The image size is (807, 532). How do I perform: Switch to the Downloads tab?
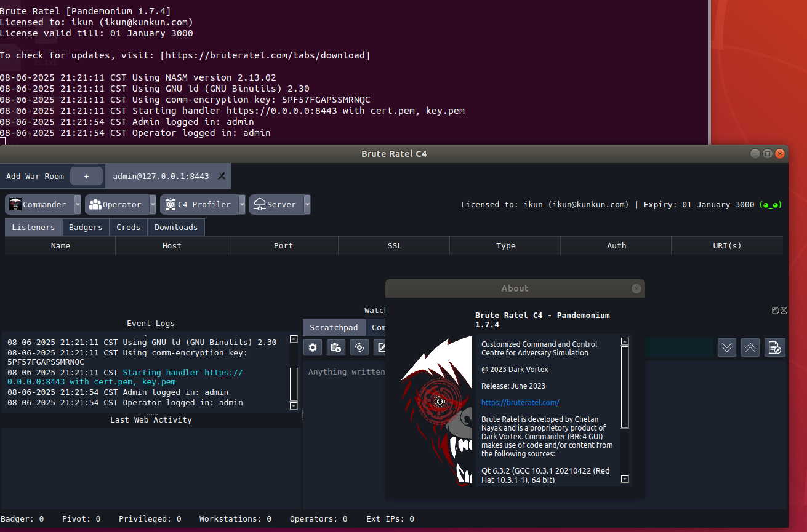tap(176, 227)
